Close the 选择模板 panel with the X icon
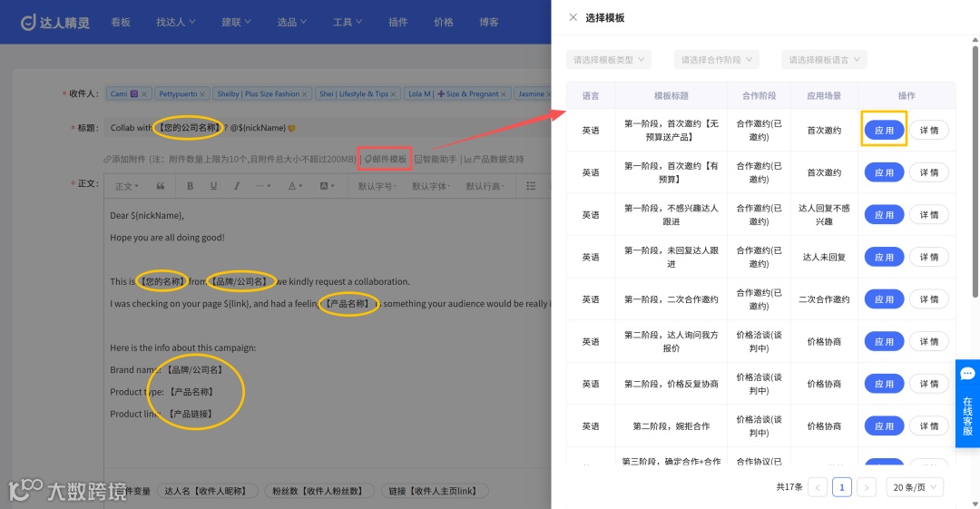Screen dimensions: 980x509 click(573, 17)
